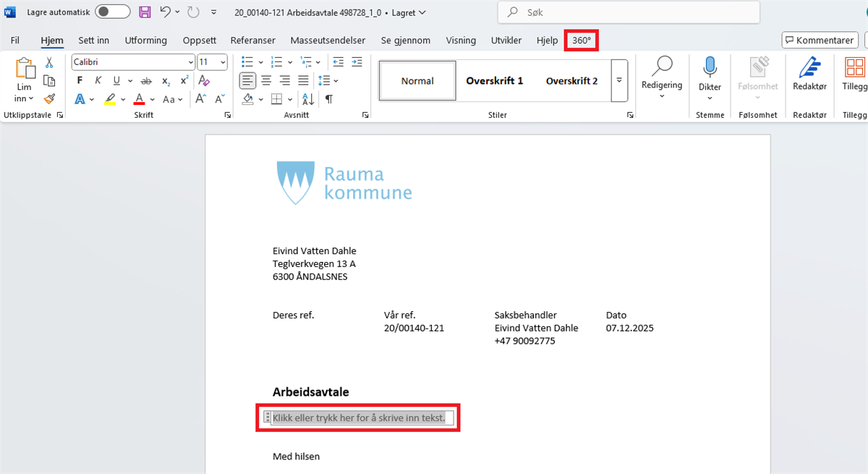
Task: Open the font size 11 dropdown
Action: coord(223,62)
